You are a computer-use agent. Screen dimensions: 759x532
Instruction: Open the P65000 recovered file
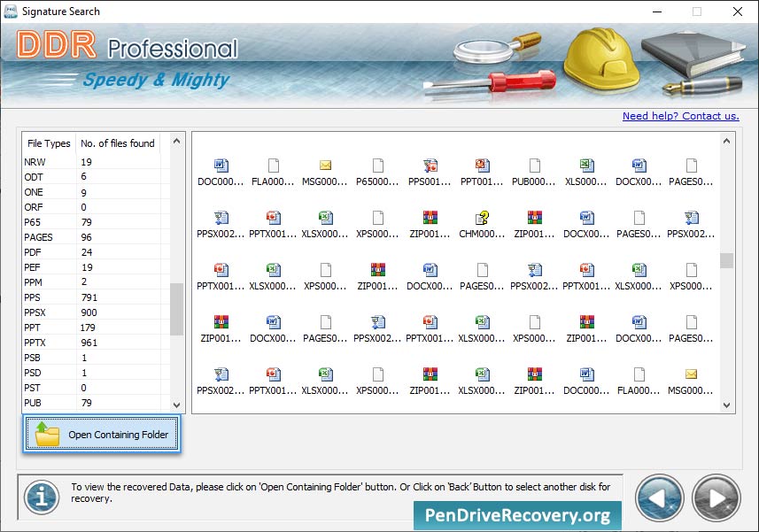point(377,173)
